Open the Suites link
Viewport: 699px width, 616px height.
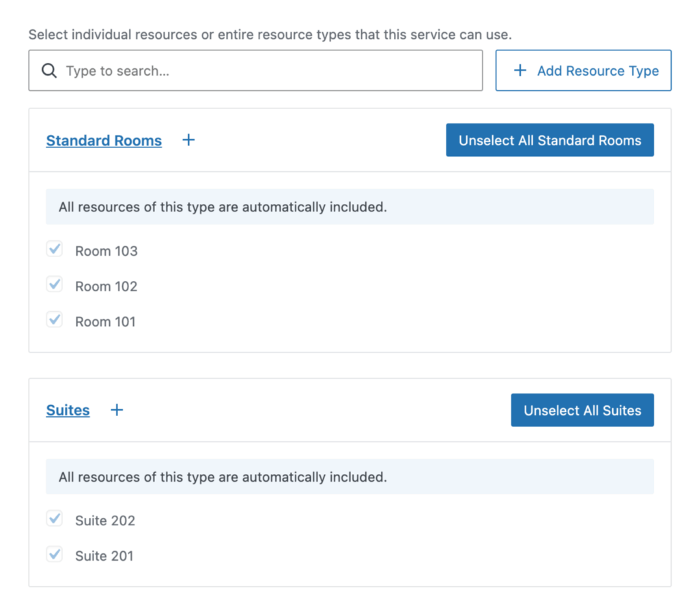[x=68, y=410]
